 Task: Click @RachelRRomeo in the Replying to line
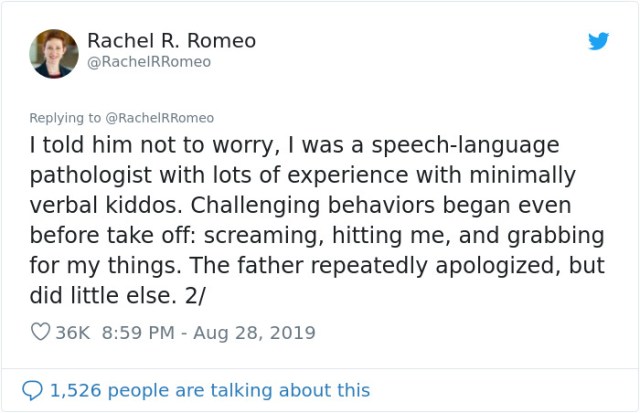(161, 118)
